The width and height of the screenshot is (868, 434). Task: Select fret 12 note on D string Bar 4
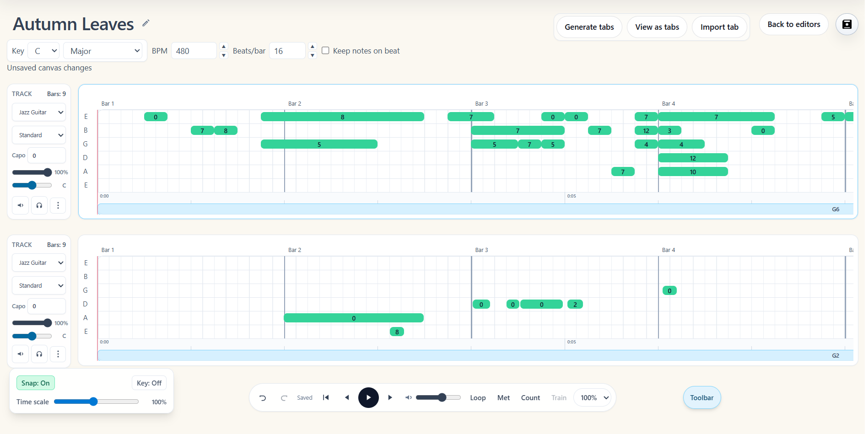(x=693, y=158)
